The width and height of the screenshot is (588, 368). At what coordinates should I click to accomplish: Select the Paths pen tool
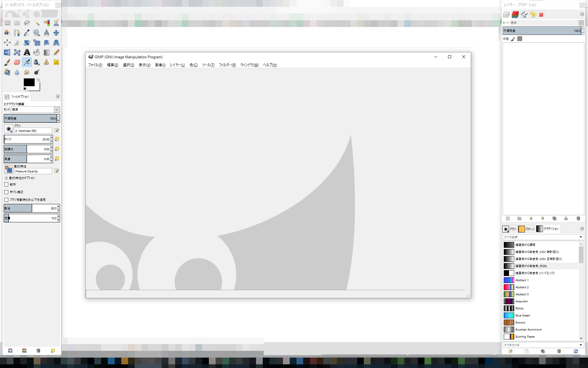point(17,33)
